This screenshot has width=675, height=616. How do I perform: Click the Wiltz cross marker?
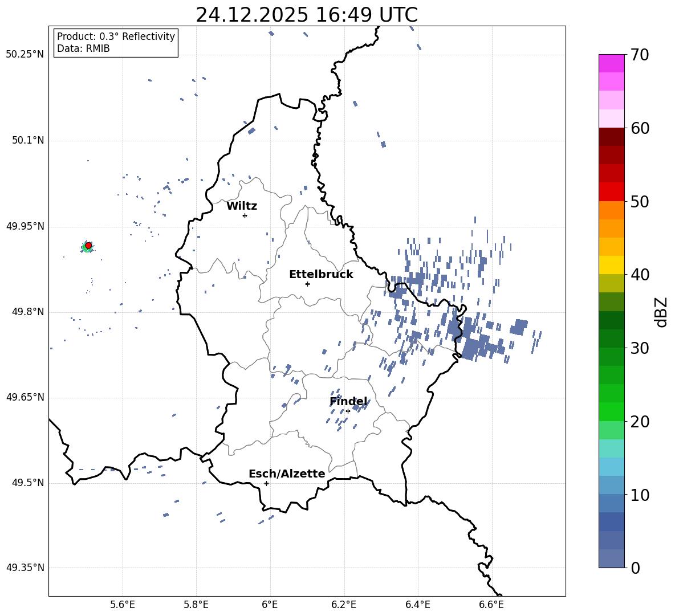245,215
